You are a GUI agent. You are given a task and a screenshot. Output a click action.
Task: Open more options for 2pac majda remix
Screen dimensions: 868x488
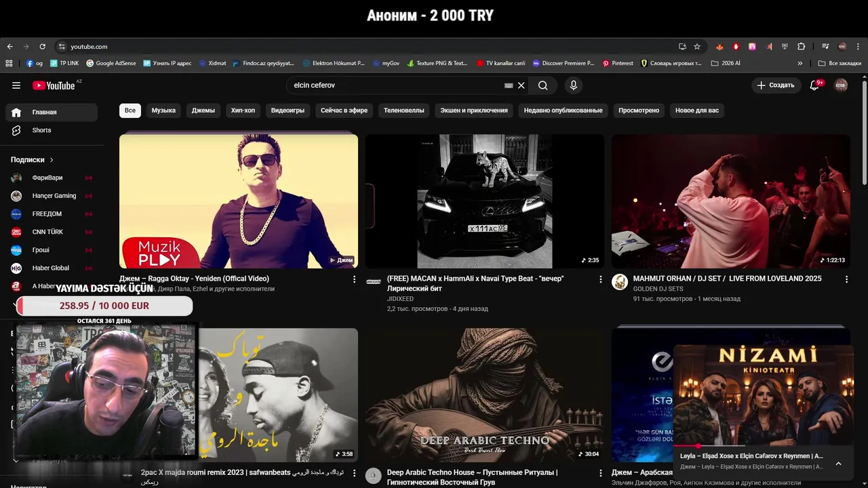click(x=354, y=473)
